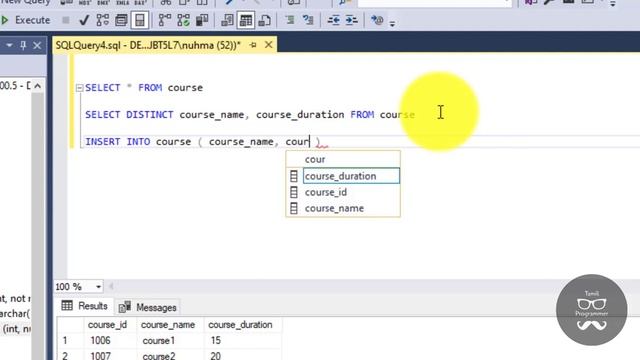640x360 pixels.
Task: Place cursor in the SELECT DISTINCT query line
Action: coord(250,115)
